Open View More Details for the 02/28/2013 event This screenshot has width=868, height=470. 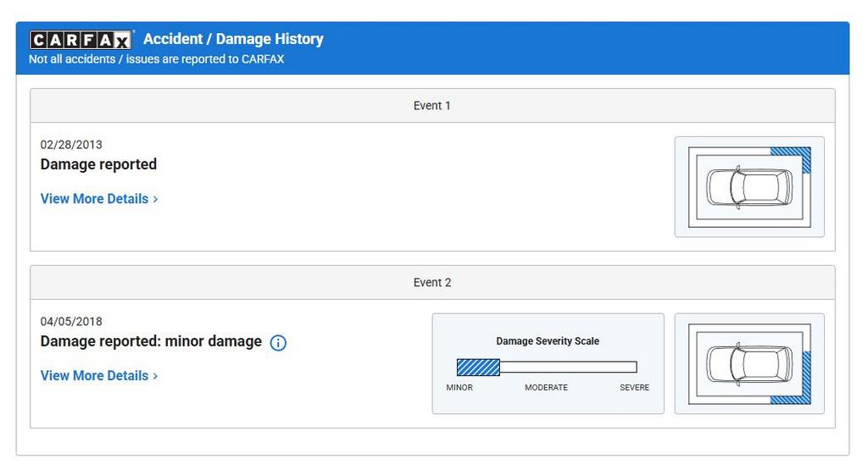point(94,199)
